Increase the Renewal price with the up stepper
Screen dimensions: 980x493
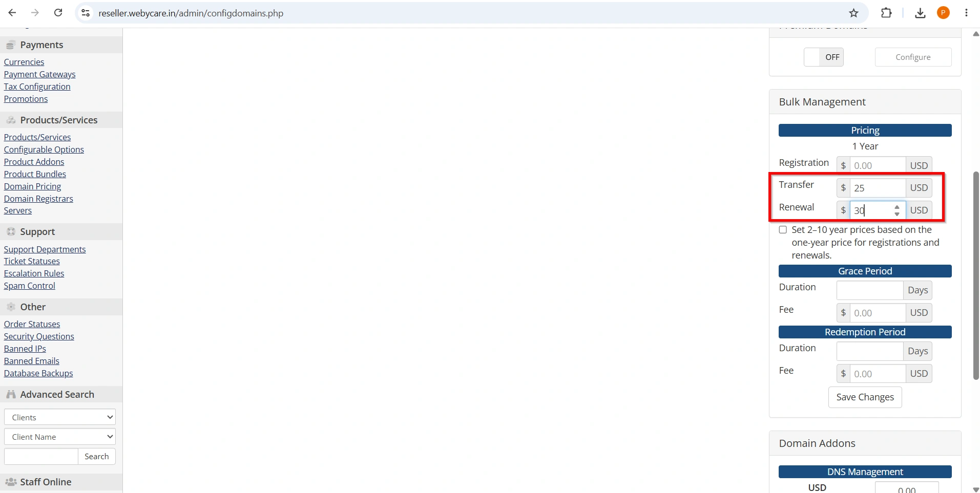[x=897, y=207]
